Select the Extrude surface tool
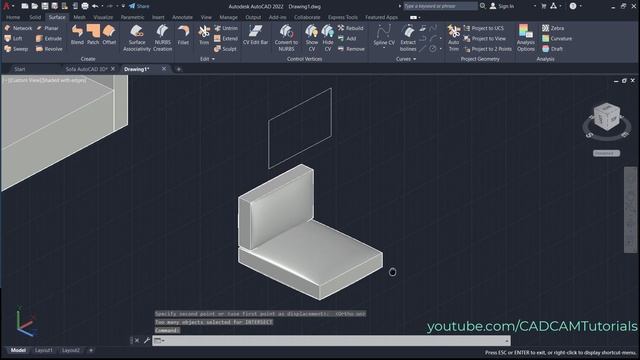Image resolution: width=640 pixels, height=360 pixels. pyautogui.click(x=49, y=38)
